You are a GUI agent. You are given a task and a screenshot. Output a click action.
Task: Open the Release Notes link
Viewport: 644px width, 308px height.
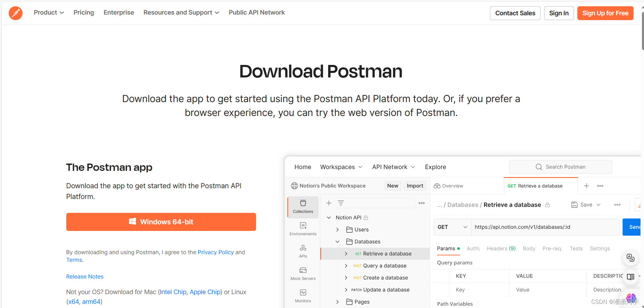coord(85,276)
